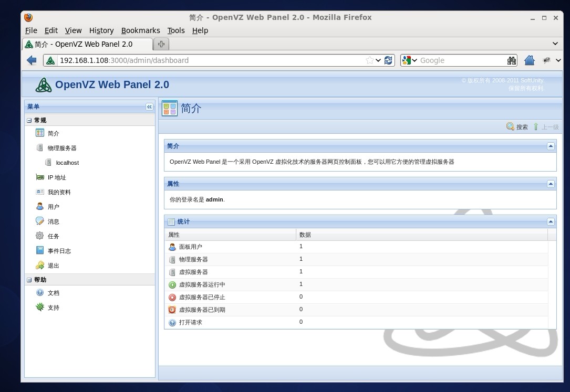Screen dimensions: 570x392
Task: Click the reload page icon in address bar
Action: tap(388, 60)
